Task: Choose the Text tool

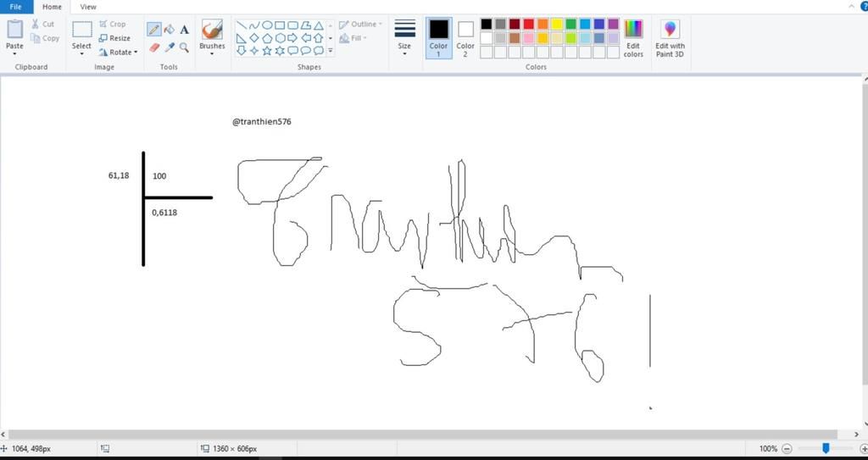Action: [x=184, y=30]
